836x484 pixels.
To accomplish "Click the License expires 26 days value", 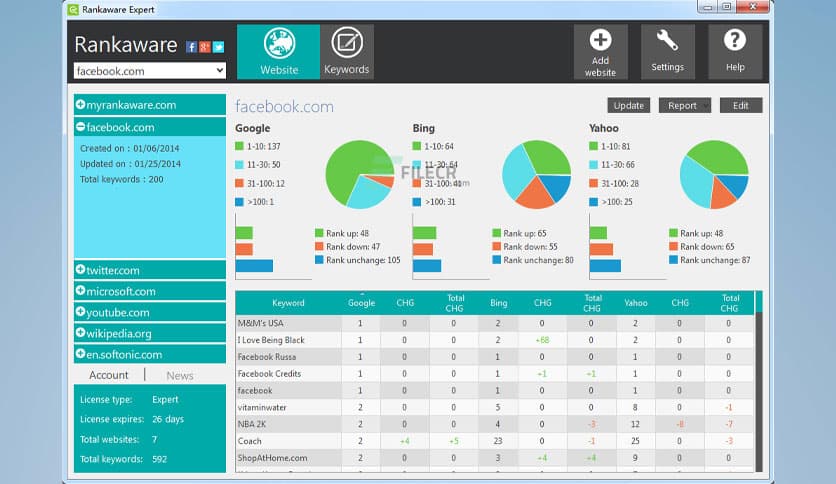I will click(167, 419).
